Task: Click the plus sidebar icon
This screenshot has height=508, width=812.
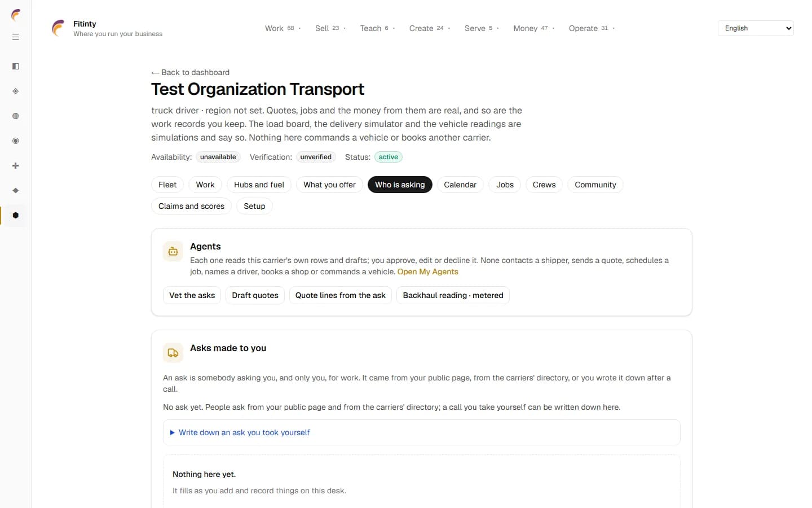Action: [16, 166]
